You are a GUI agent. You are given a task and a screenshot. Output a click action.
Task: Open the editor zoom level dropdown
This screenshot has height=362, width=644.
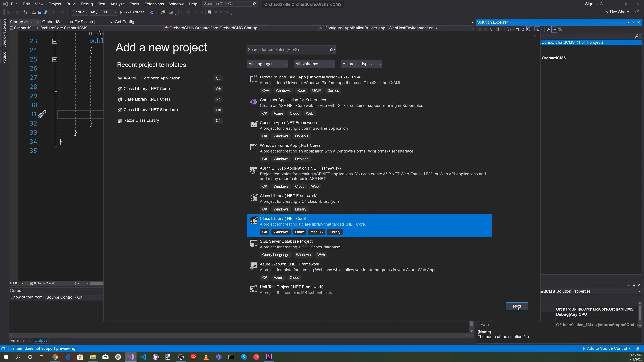(16, 284)
